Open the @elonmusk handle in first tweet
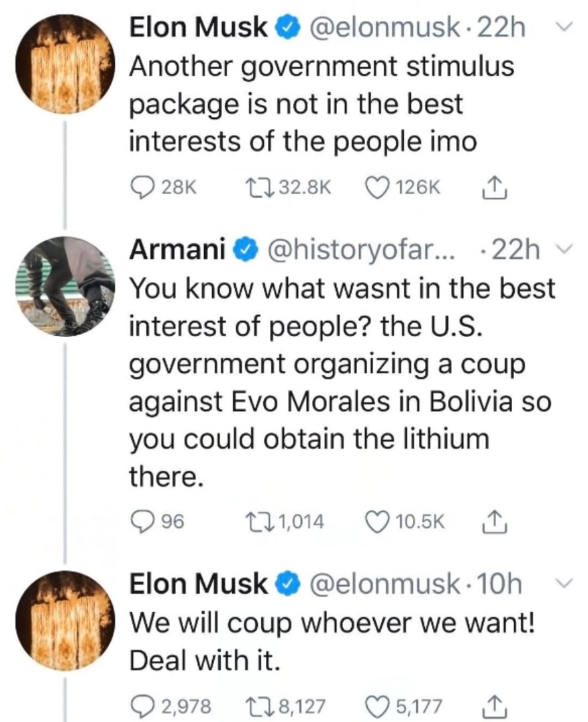 385,28
